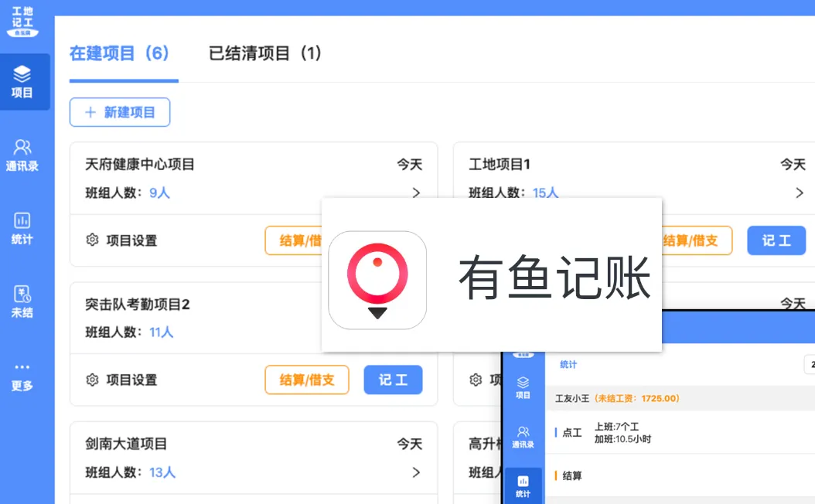Image resolution: width=815 pixels, height=504 pixels.
Task: Click 结算/借支 in 天府健康中心项目 card
Action: pos(294,240)
